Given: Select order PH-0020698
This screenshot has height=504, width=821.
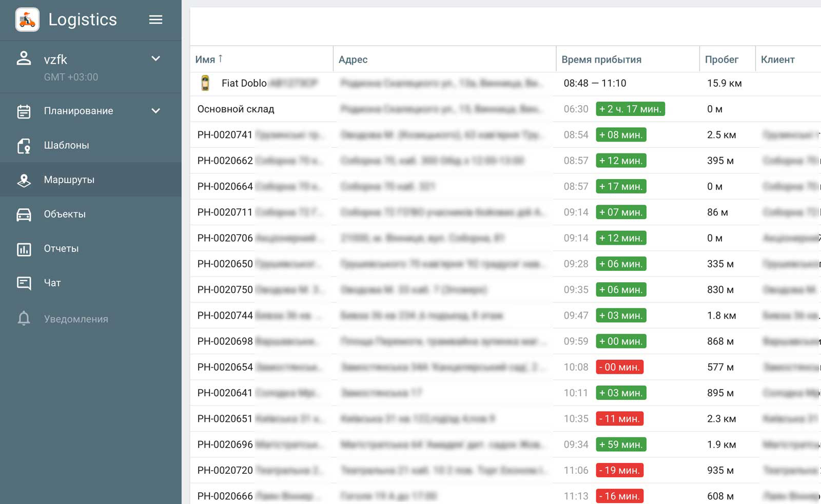Looking at the screenshot, I should (505, 341).
